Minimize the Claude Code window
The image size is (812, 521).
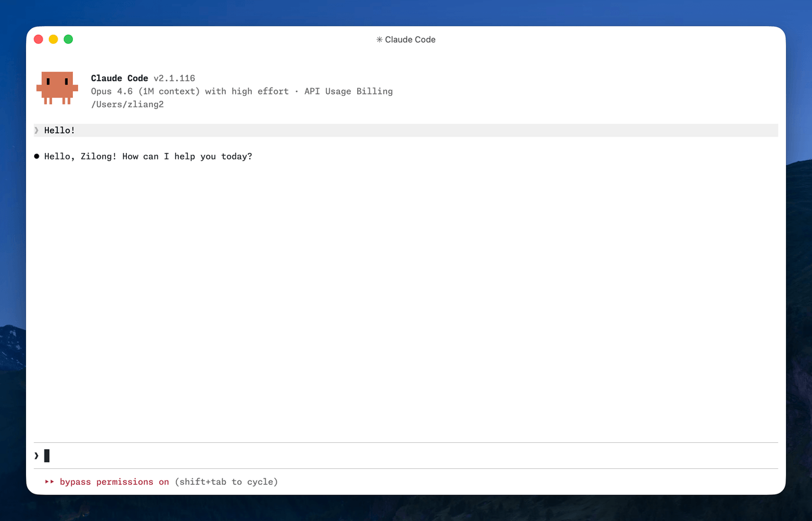coord(53,39)
